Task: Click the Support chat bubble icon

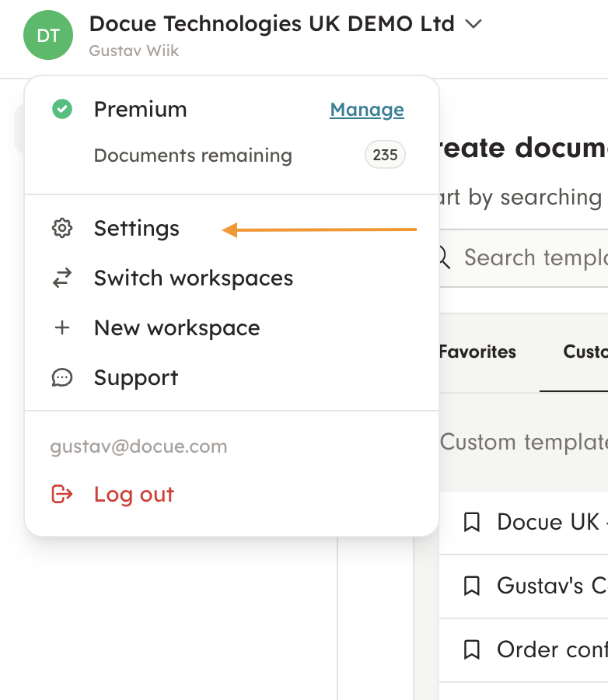Action: coord(61,378)
